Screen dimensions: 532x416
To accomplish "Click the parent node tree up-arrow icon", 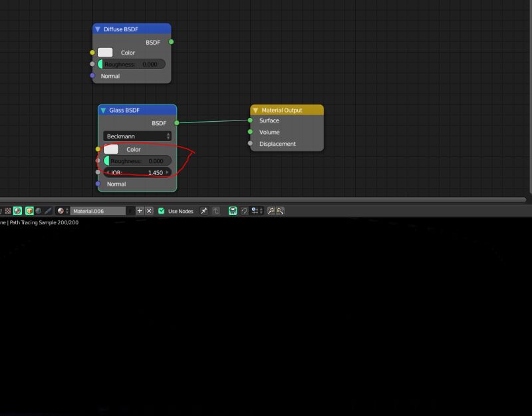I will (216, 211).
